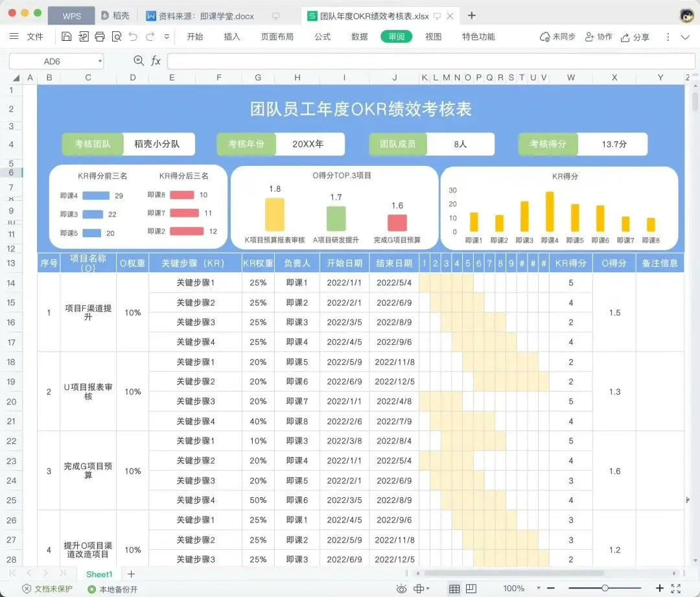Click the WPS home tab
700x597 pixels.
tap(71, 16)
